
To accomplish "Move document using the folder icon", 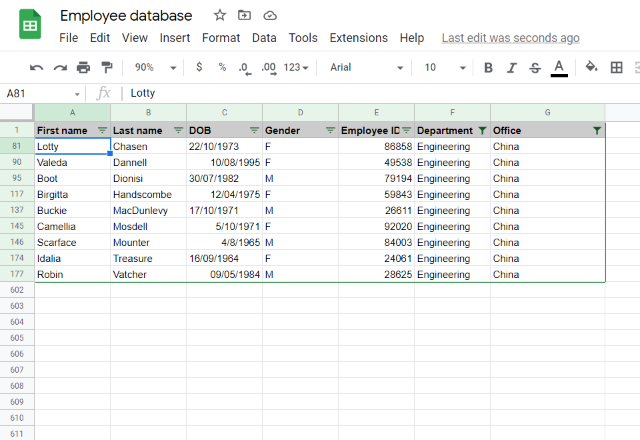I will [x=244, y=16].
